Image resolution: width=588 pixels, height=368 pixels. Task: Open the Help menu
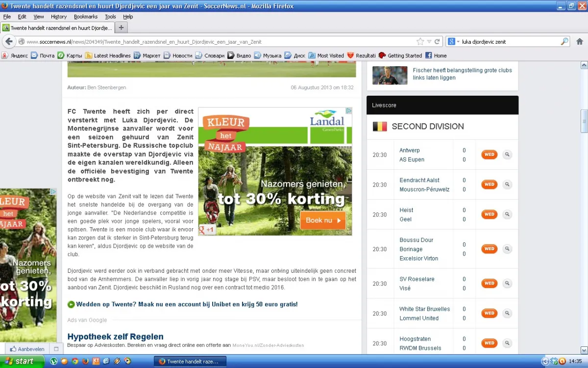point(128,17)
